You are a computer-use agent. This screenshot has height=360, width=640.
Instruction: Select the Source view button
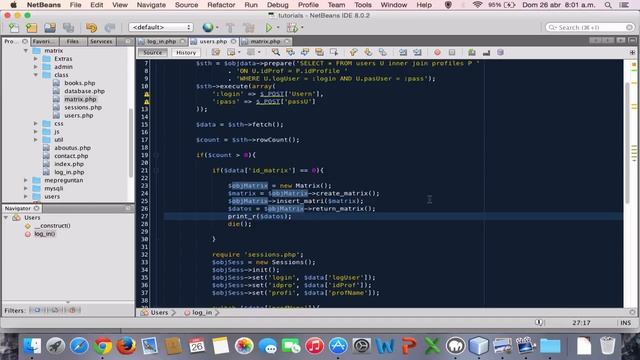pyautogui.click(x=153, y=53)
